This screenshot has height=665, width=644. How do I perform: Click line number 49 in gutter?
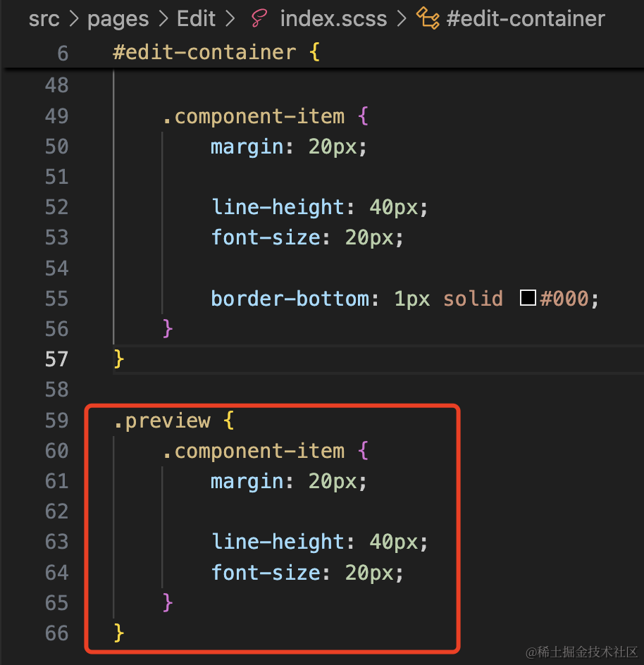tap(56, 116)
